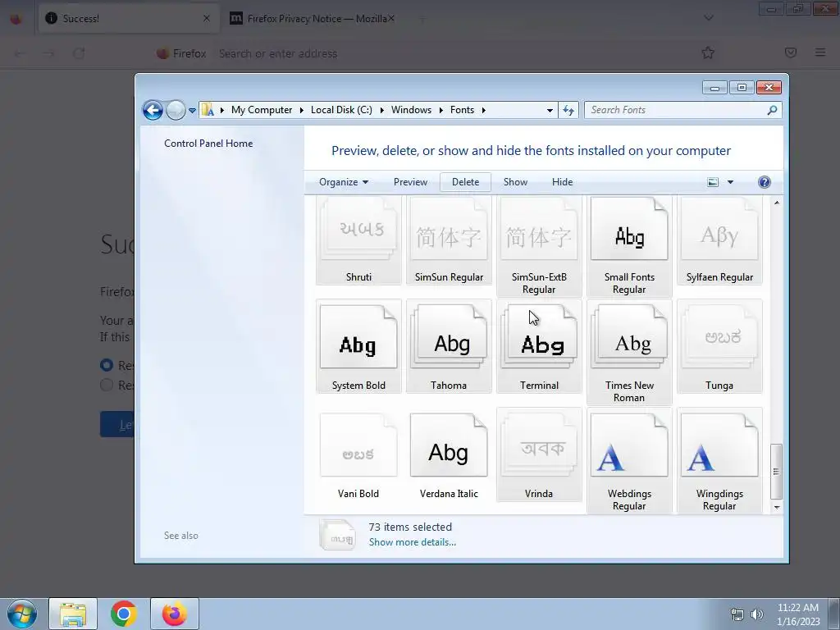Navigate to My Computer in the address path
Screen dimensions: 840x630
pyautogui.click(x=262, y=110)
